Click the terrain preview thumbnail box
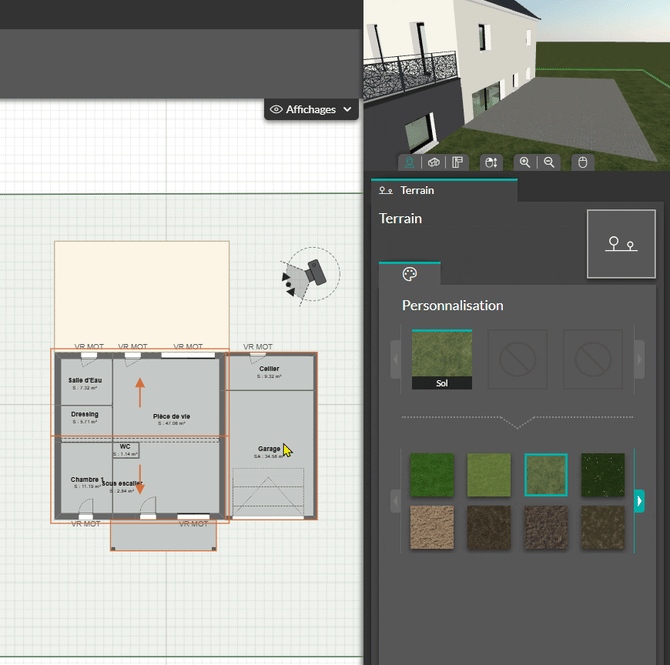Viewport: 670px width, 665px height. click(x=621, y=244)
